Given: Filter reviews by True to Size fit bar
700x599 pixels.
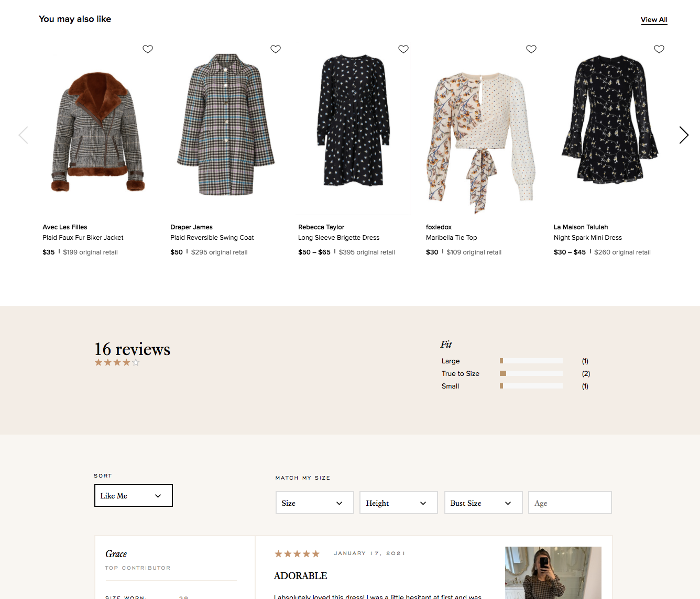Looking at the screenshot, I should pos(531,373).
